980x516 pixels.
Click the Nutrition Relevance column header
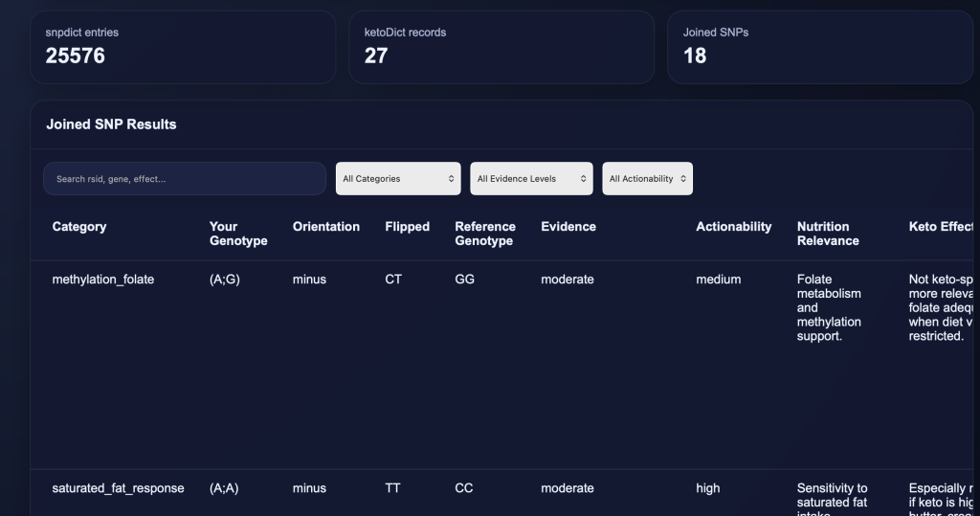pyautogui.click(x=828, y=234)
